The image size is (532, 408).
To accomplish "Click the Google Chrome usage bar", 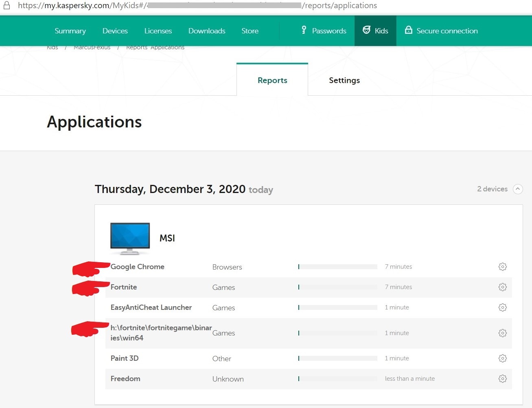I will 337,267.
